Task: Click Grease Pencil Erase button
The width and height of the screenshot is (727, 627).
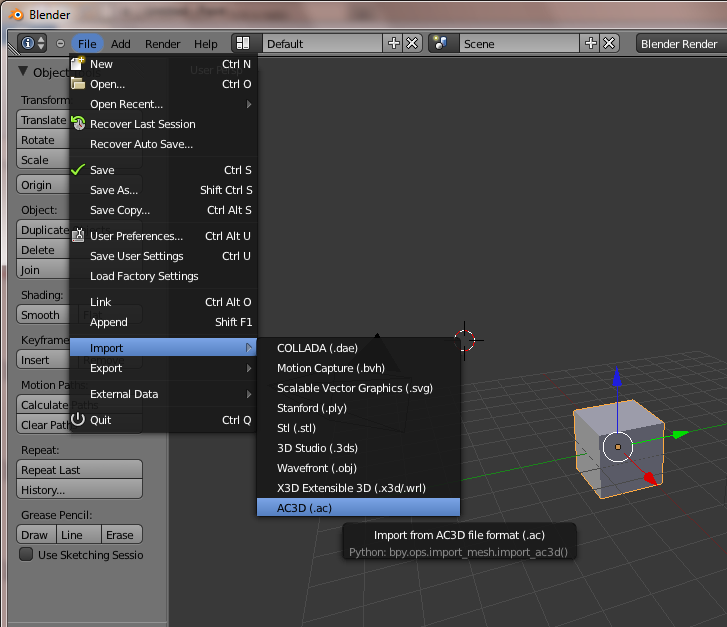Action: [x=122, y=534]
